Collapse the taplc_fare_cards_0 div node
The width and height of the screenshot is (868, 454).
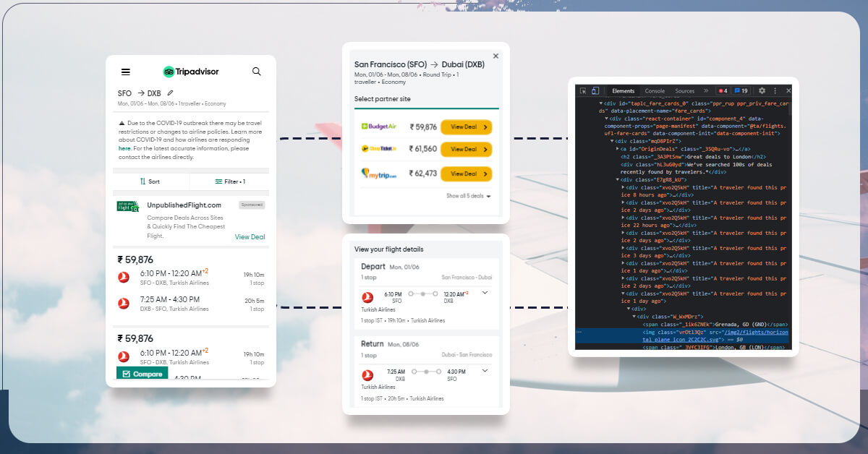[x=602, y=103]
